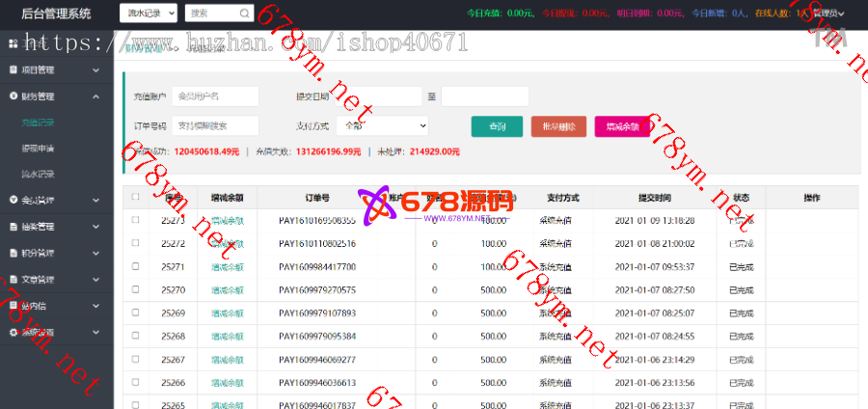Click the 积分管理 sidebar icon
The height and width of the screenshot is (409, 868).
[x=13, y=253]
